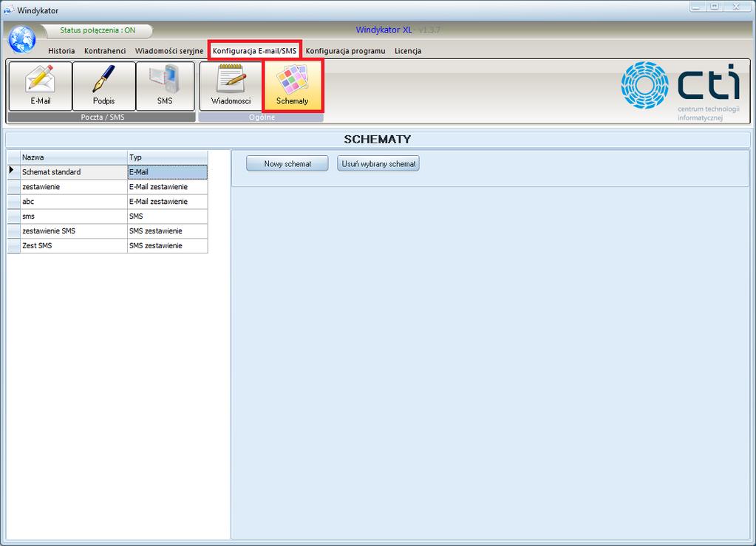Screen dimensions: 756x546
Task: Open the SMS configuration icon
Action: pyautogui.click(x=165, y=86)
